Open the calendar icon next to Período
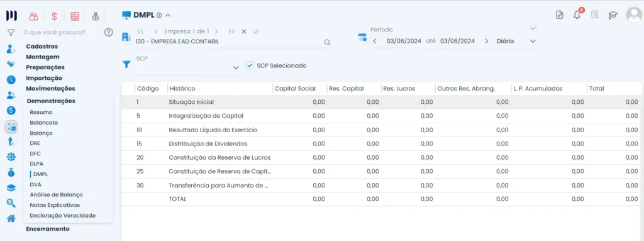Screen dimensions: 644x241 coord(362,37)
